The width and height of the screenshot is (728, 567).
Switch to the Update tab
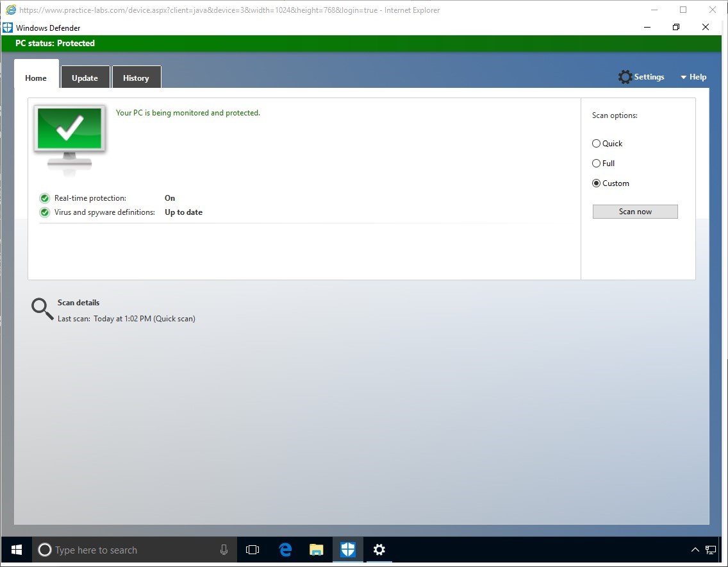(x=85, y=78)
